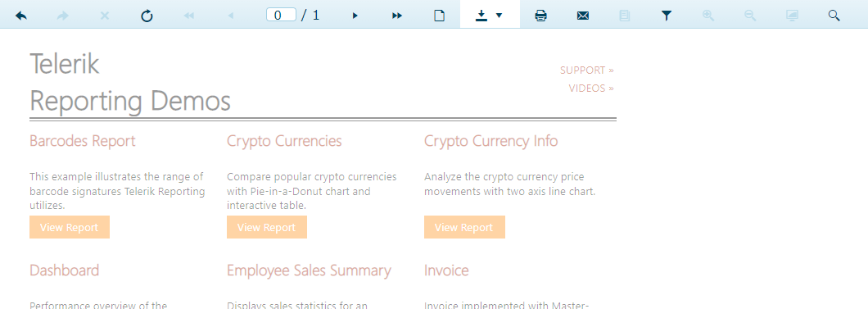Open Employee Sales Summary title link
This screenshot has height=309, width=868.
309,270
